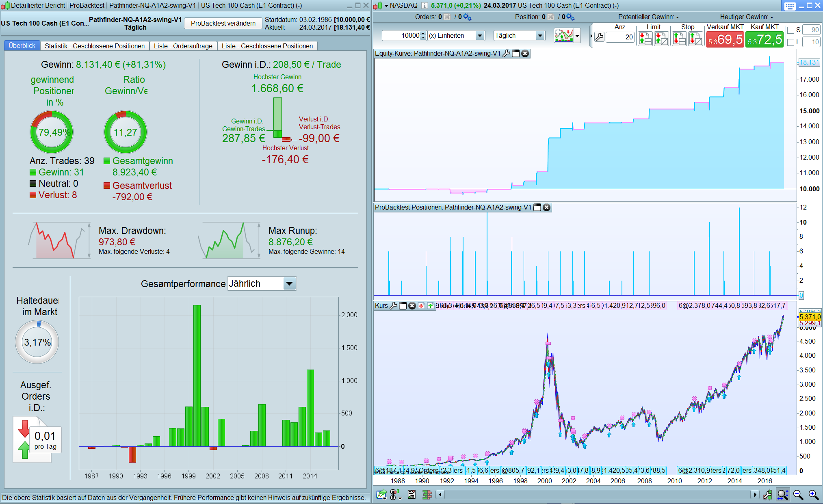Click the zoom out magnifier icon
The height and width of the screenshot is (504, 823).
point(798,494)
